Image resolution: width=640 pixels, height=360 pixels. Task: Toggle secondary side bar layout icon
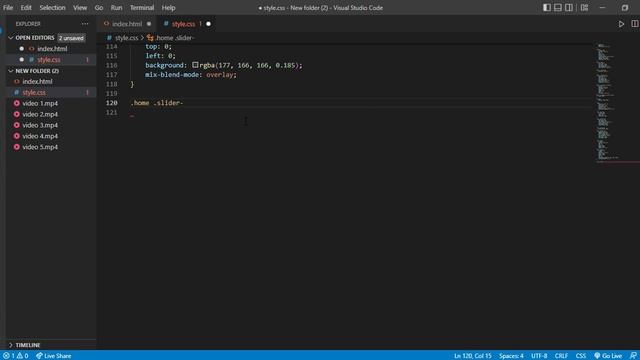point(569,8)
